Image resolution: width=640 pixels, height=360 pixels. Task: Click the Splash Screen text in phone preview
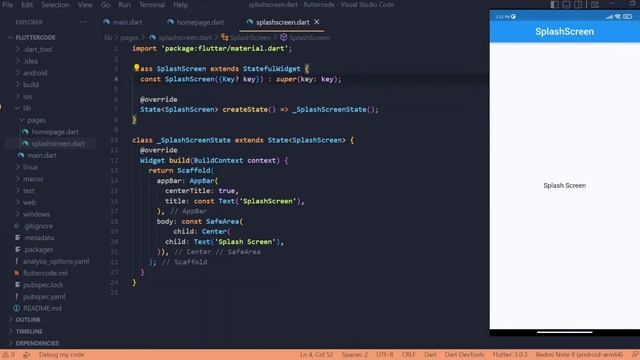[x=564, y=186]
